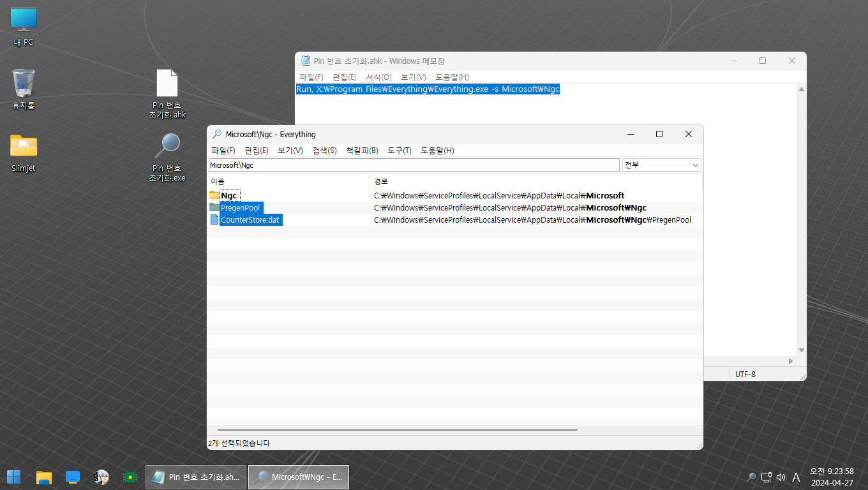The image size is (868, 490).
Task: Click the tray magnifier Everything icon
Action: point(751,477)
